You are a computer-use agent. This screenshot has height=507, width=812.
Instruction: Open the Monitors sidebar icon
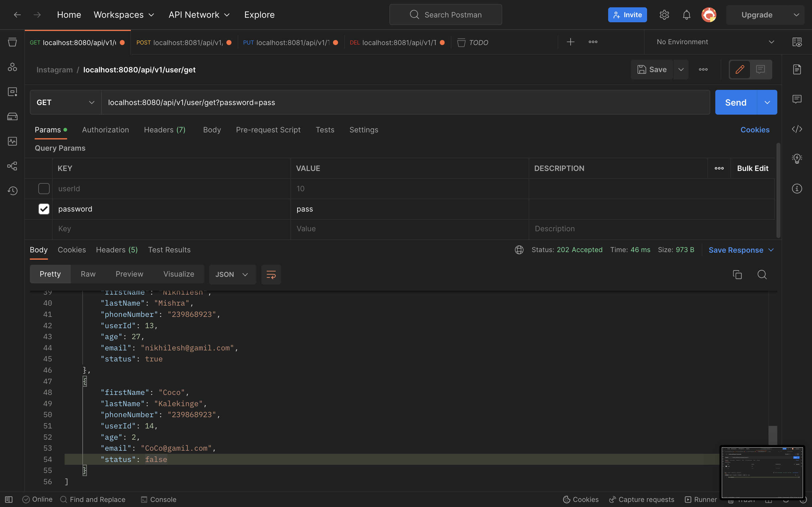(x=12, y=141)
